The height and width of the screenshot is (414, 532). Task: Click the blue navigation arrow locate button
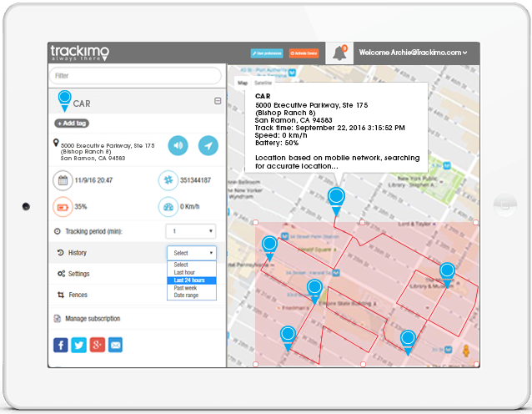(x=208, y=145)
